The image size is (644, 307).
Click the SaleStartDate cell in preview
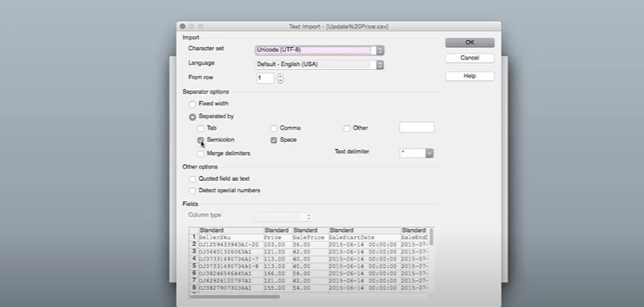(x=364, y=238)
